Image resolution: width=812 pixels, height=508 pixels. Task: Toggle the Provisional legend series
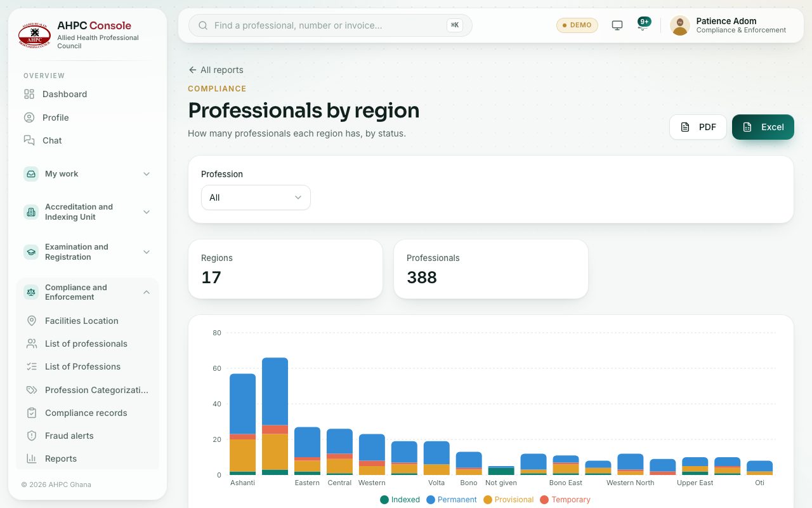(x=509, y=500)
